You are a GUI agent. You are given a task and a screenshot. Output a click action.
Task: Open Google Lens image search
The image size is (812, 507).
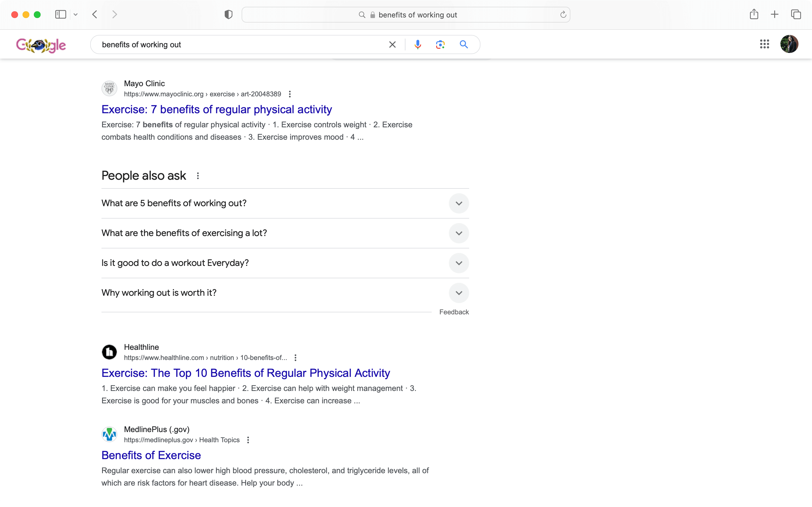coord(440,45)
